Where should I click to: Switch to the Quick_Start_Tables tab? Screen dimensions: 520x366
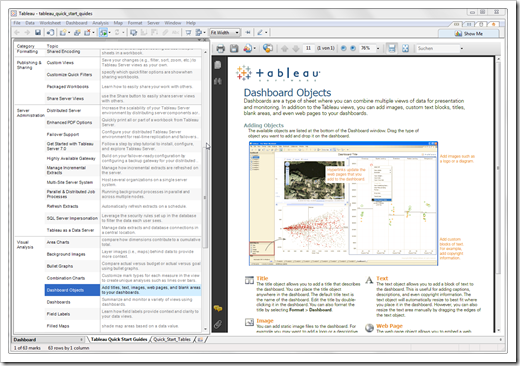172,339
